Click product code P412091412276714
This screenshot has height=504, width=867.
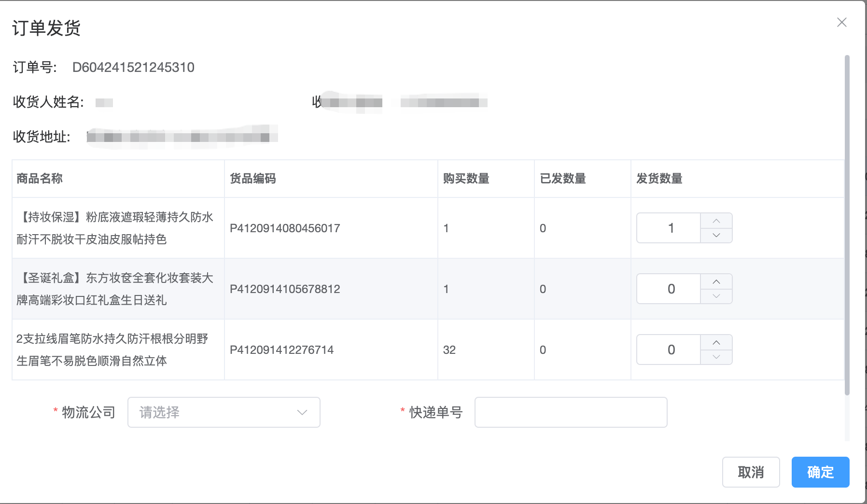[x=281, y=350]
